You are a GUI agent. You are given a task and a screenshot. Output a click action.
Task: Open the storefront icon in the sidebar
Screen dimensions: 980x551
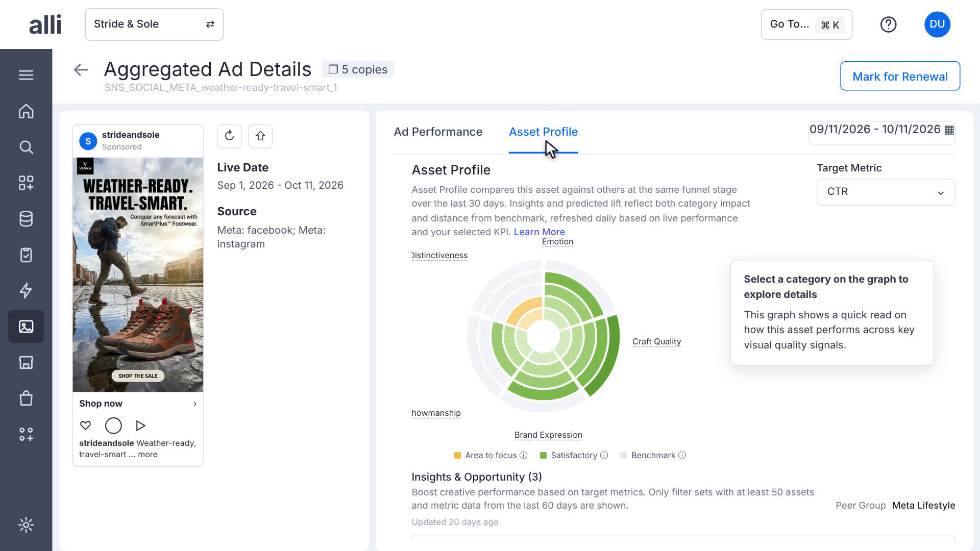(26, 362)
